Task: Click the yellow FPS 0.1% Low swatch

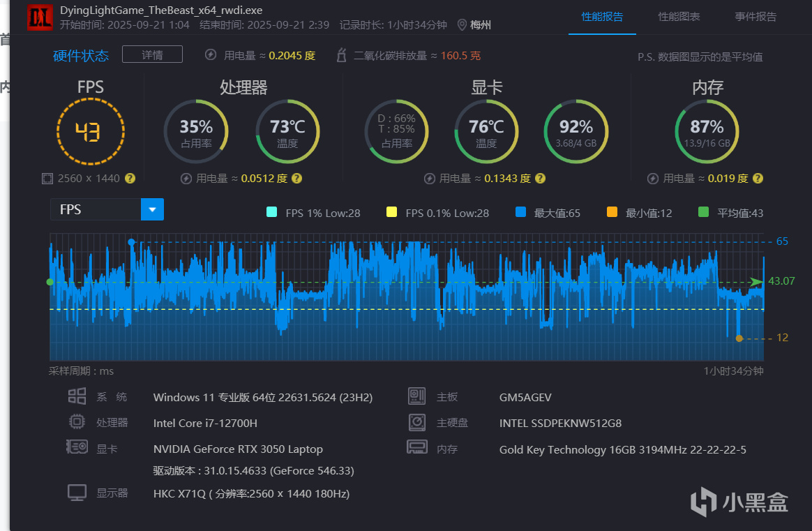Action: (391, 212)
